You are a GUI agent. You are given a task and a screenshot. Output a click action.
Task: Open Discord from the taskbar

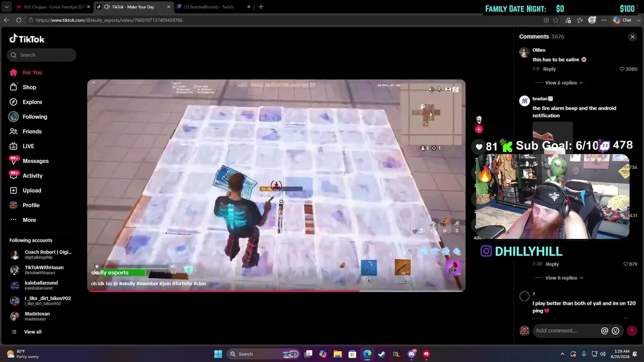tap(412, 354)
